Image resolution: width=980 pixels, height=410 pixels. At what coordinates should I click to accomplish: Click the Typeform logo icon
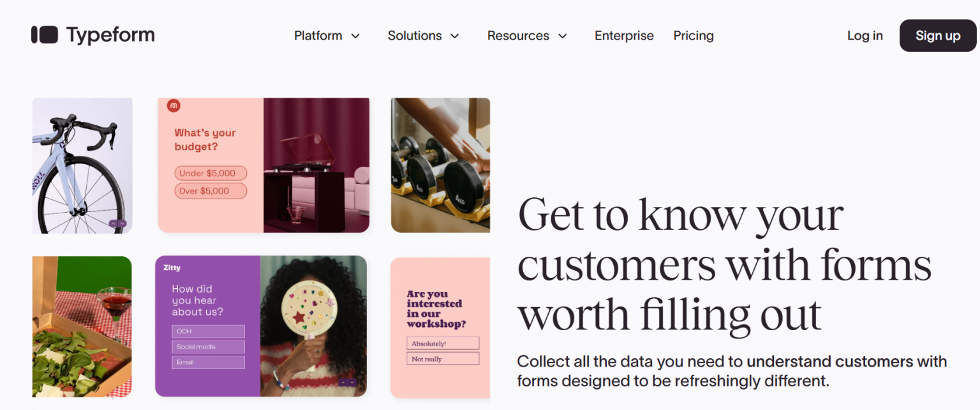point(45,35)
